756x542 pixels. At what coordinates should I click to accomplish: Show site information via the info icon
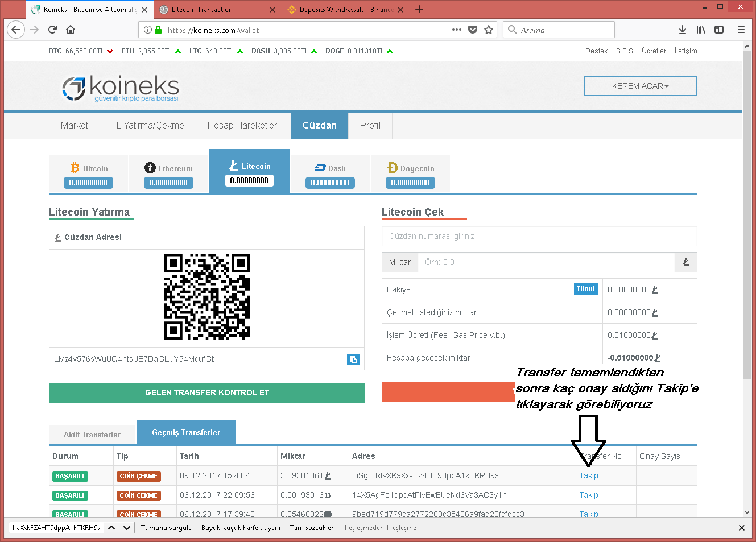point(148,30)
